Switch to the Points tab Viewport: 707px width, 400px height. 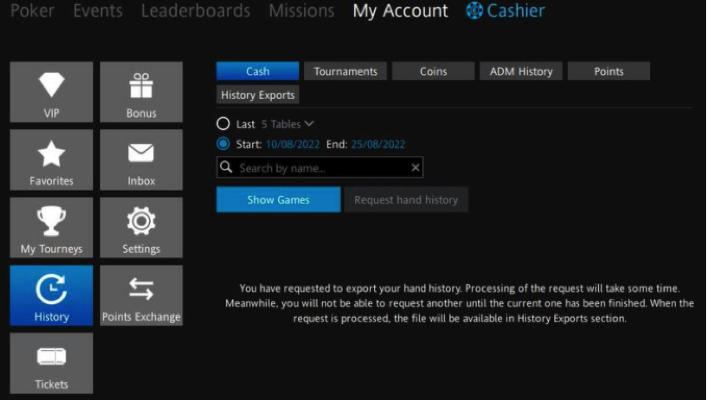pyautogui.click(x=609, y=71)
